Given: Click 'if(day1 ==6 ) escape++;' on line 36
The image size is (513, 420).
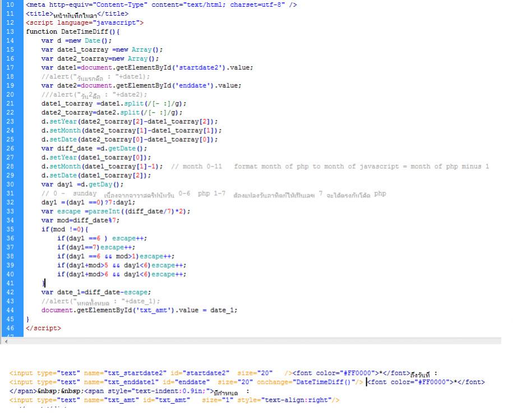Looking at the screenshot, I should point(101,238).
